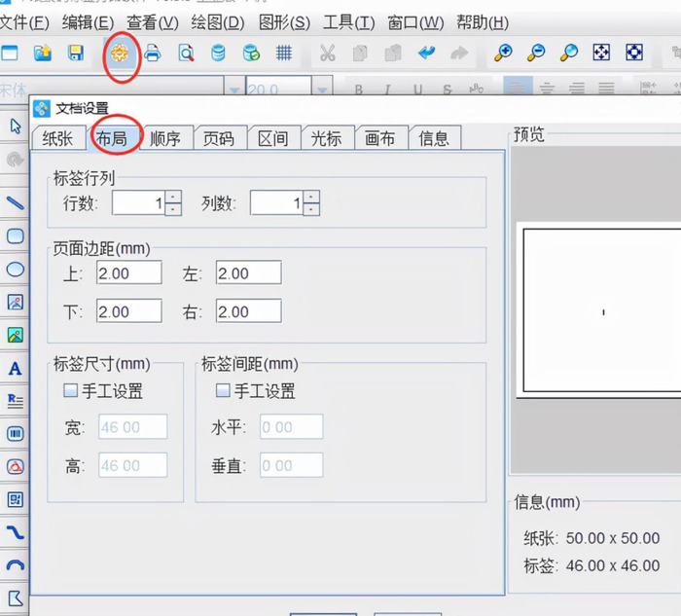The width and height of the screenshot is (681, 616).
Task: Click the plain magnifier zoom icon
Action: coord(569,53)
